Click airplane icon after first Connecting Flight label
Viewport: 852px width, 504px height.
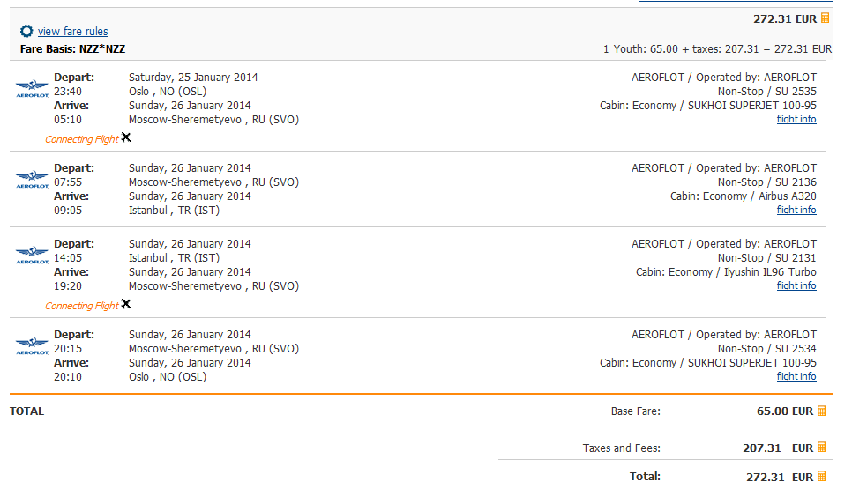126,137
